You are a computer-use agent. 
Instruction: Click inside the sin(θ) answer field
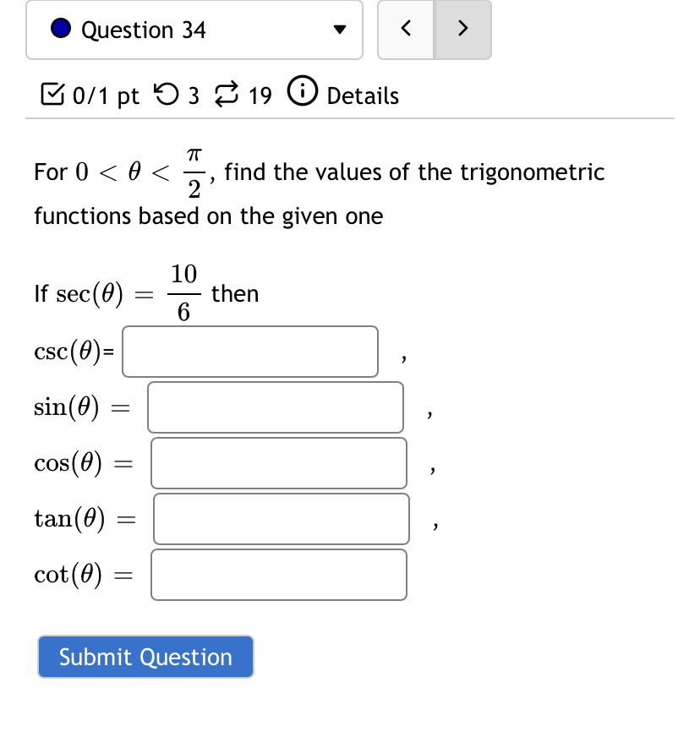(x=275, y=407)
